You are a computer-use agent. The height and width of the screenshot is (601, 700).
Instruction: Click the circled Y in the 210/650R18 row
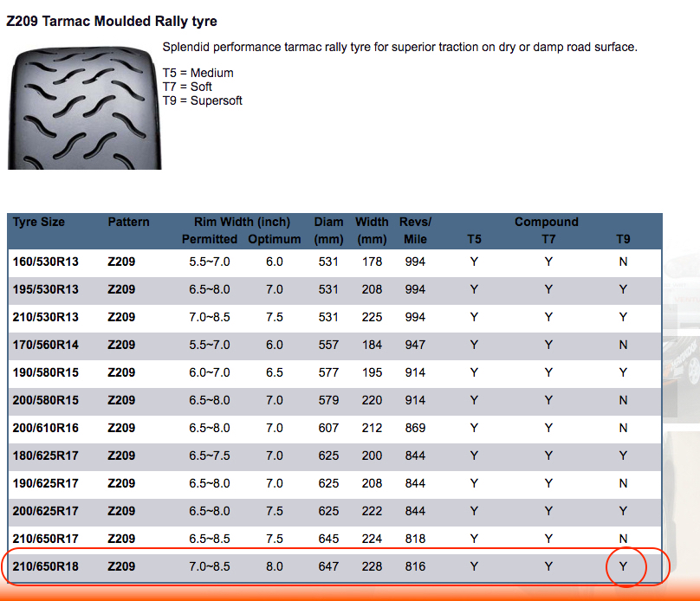coord(623,566)
